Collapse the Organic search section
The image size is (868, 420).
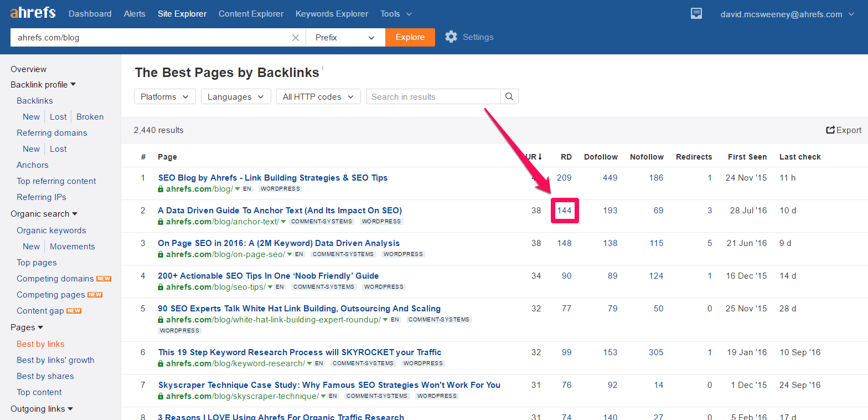point(44,214)
